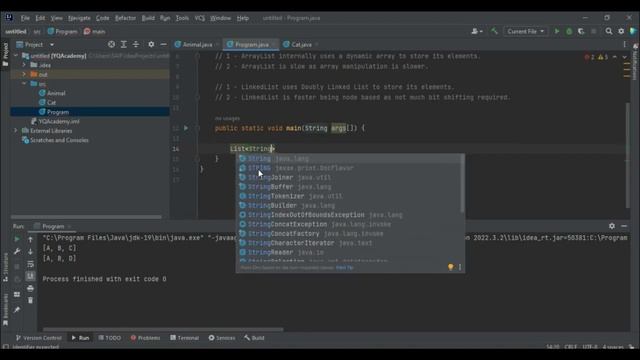This screenshot has width=640, height=360.
Task: Open the Terminal tool window
Action: [184, 338]
